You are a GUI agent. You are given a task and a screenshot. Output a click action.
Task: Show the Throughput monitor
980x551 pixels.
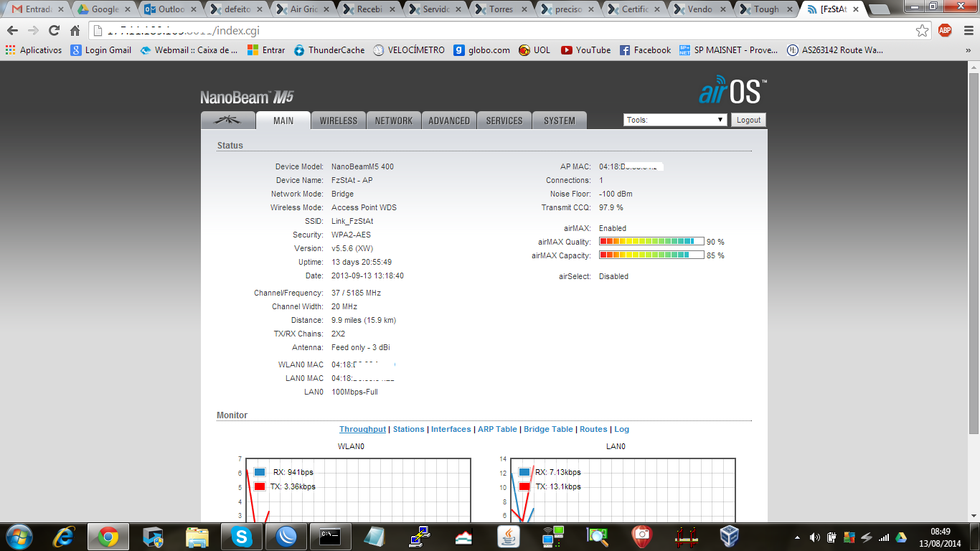[362, 429]
